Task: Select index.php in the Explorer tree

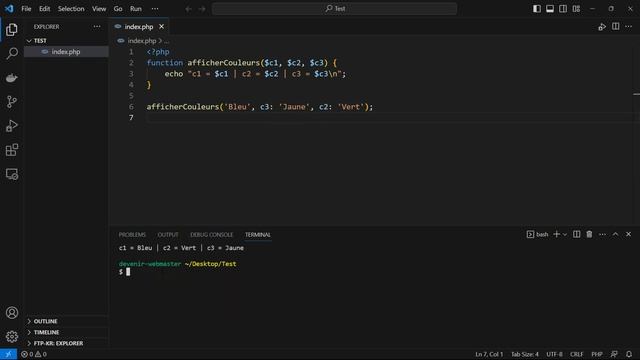Action: (x=67, y=52)
